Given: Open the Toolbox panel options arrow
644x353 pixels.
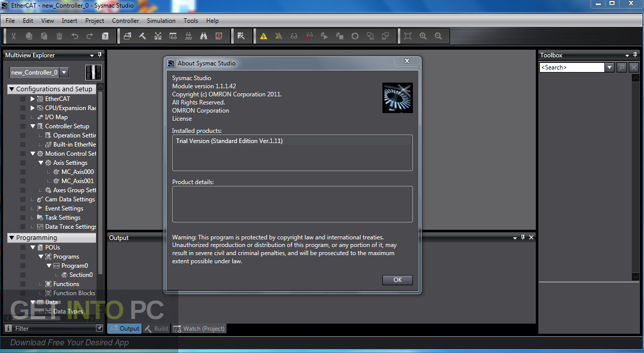Looking at the screenshot, I should (627, 55).
